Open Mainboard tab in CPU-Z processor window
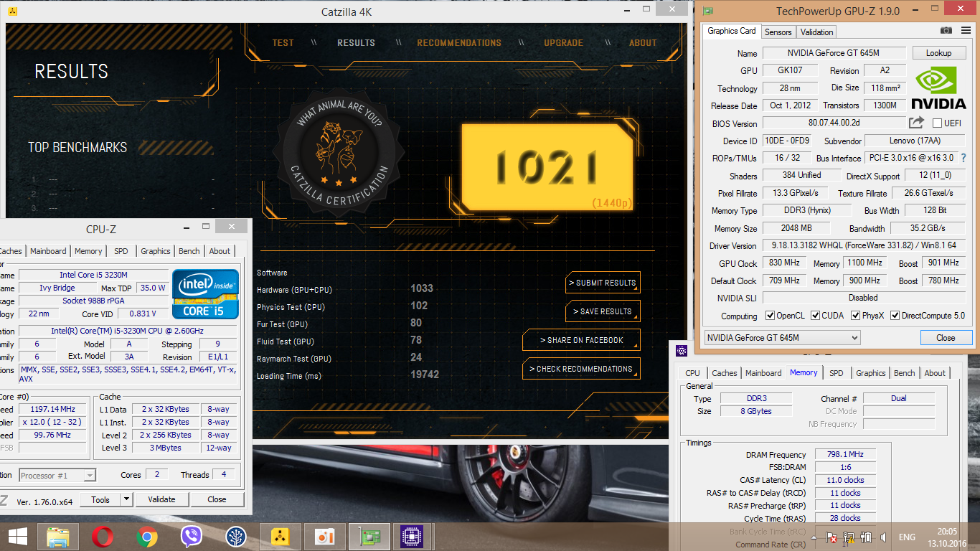The width and height of the screenshot is (980, 551). coord(48,251)
